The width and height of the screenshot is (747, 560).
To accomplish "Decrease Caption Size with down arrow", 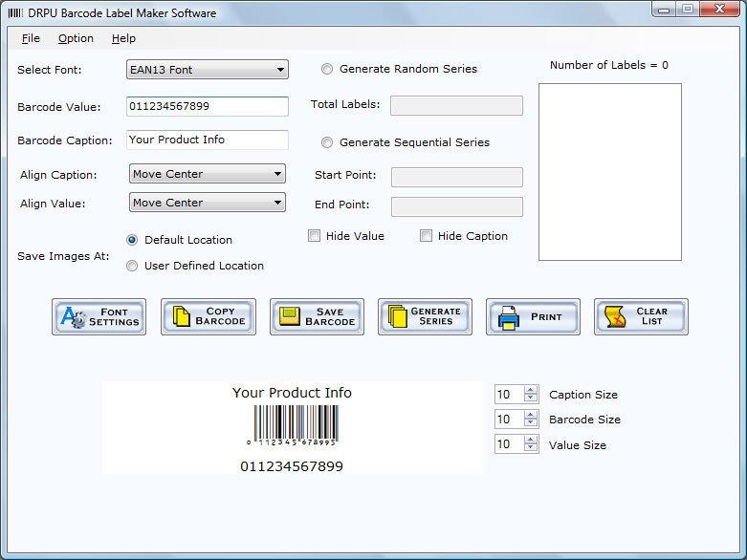I will [531, 398].
